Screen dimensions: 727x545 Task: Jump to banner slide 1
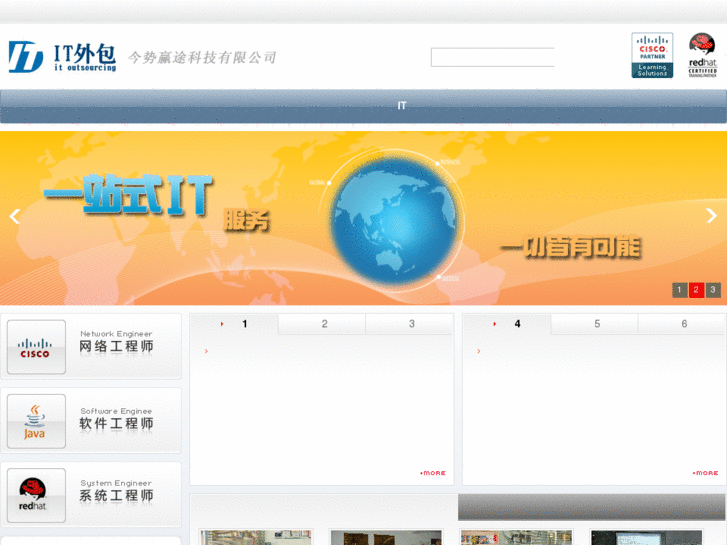pyautogui.click(x=680, y=290)
